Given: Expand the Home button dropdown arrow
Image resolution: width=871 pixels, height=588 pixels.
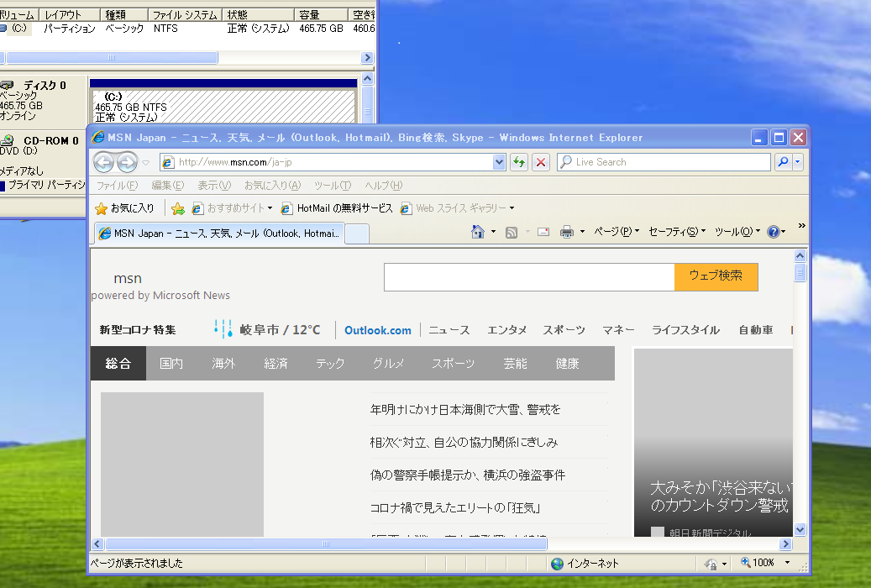Looking at the screenshot, I should point(493,232).
